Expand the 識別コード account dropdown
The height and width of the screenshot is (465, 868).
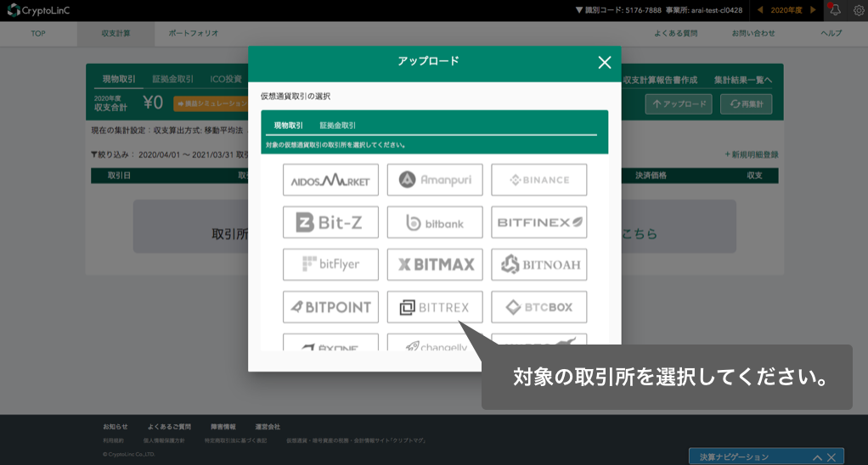click(659, 10)
